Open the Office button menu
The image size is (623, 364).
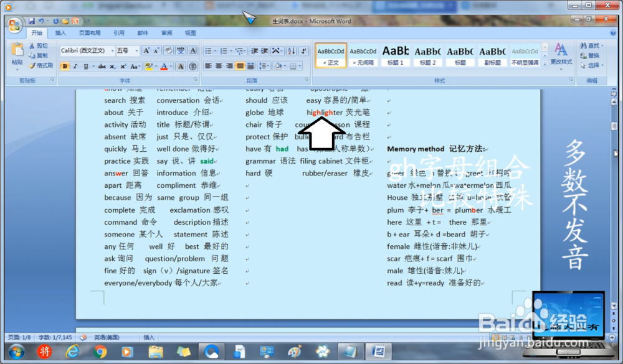coord(14,25)
